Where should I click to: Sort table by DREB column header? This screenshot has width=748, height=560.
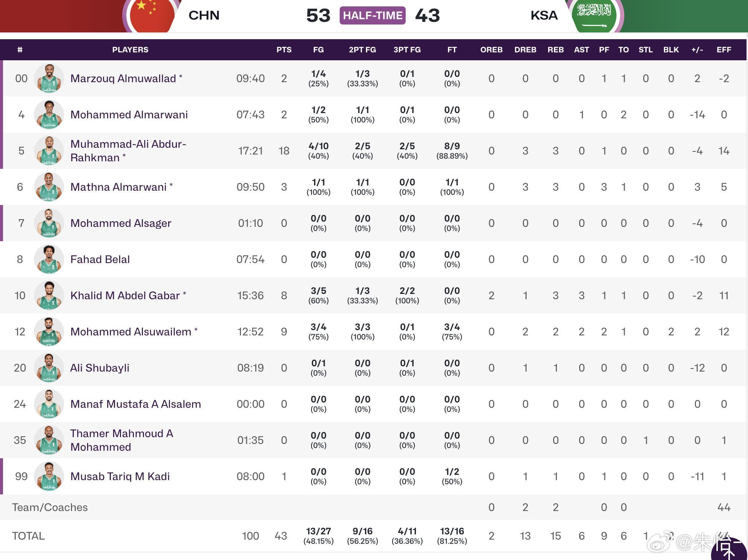tap(525, 50)
